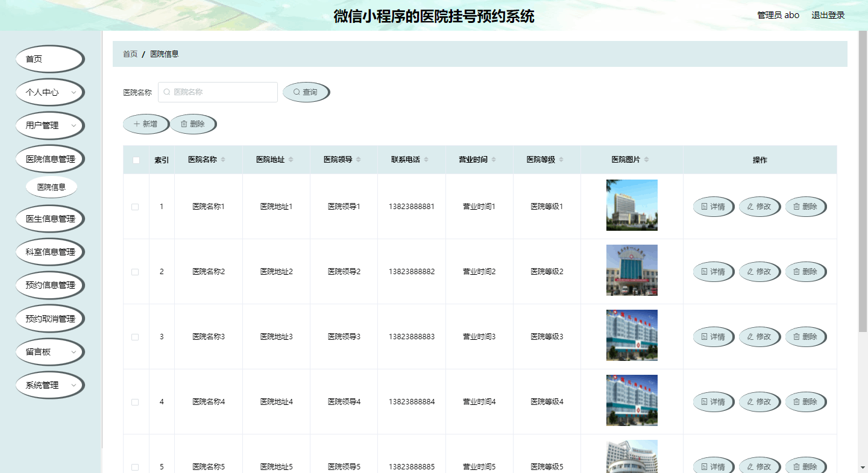Sort by the 联系电话 column arrows
Image resolution: width=868 pixels, height=473 pixels.
coord(426,160)
